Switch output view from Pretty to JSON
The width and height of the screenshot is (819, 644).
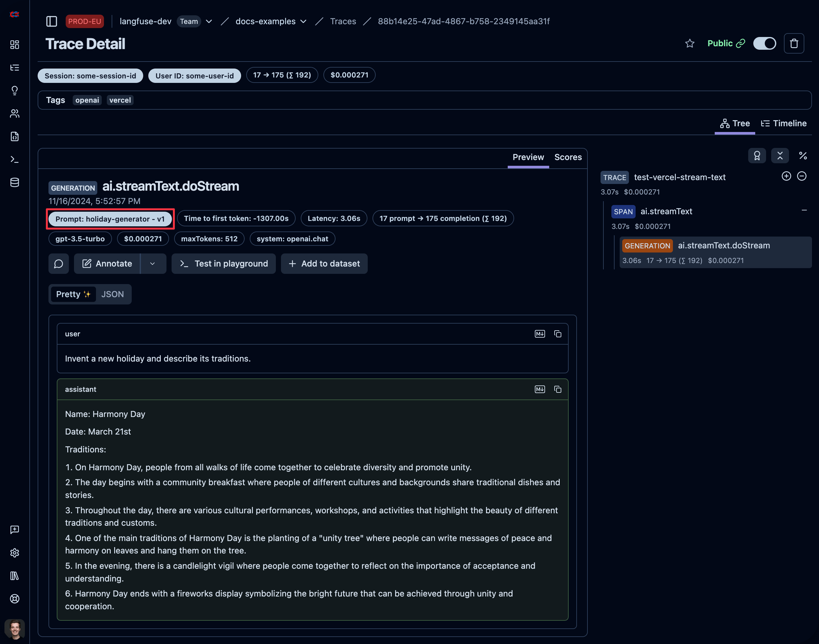click(x=113, y=294)
